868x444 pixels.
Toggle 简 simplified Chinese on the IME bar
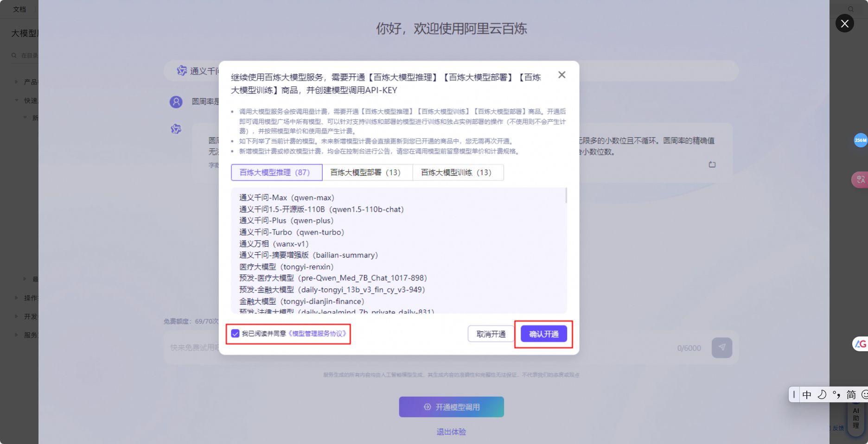click(851, 394)
